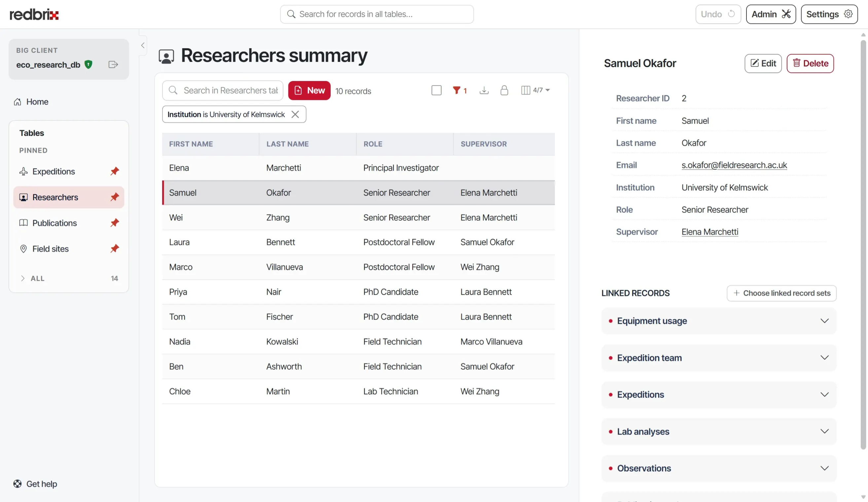Screen dimensions: 868x502
Task: Focus the Search in Researchers table field
Action: tap(223, 90)
